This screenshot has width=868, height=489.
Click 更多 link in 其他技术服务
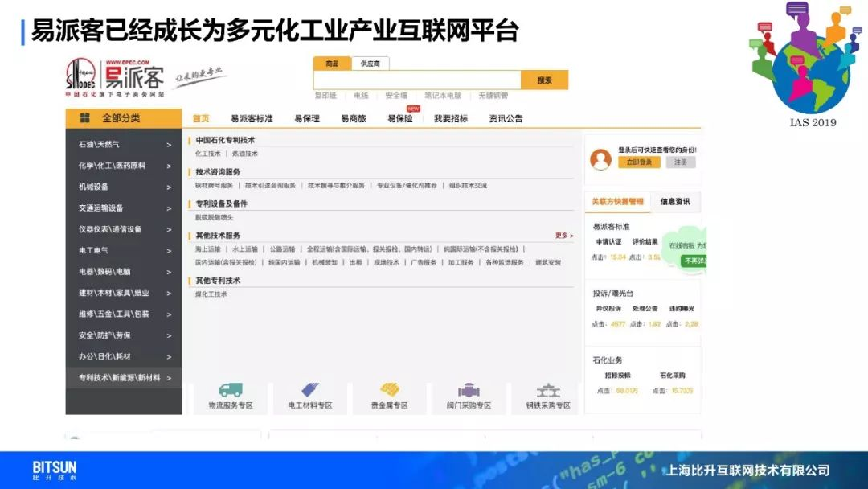pyautogui.click(x=564, y=236)
